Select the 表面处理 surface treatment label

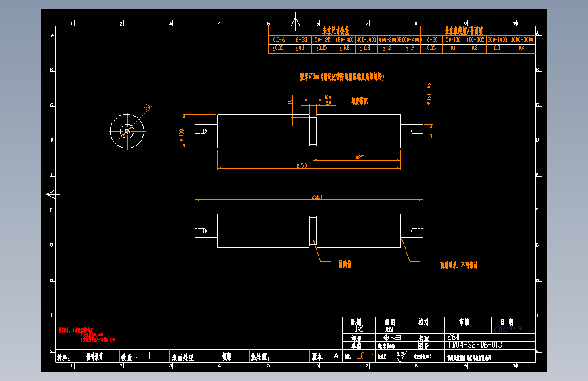184,357
